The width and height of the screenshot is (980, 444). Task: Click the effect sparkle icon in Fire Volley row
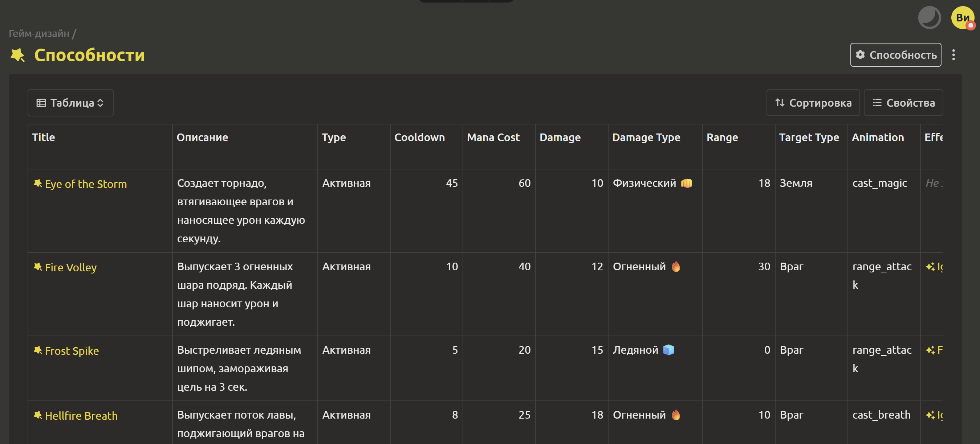click(x=930, y=267)
